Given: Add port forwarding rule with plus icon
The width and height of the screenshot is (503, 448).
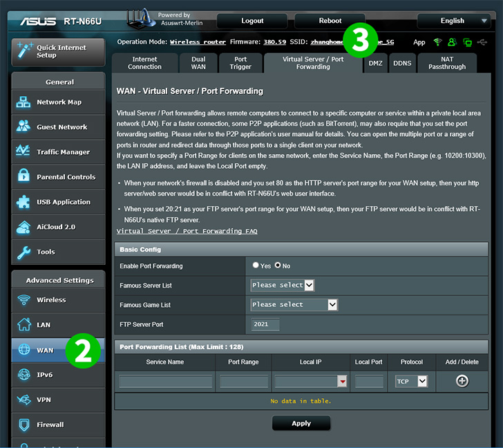Looking at the screenshot, I should (x=462, y=381).
